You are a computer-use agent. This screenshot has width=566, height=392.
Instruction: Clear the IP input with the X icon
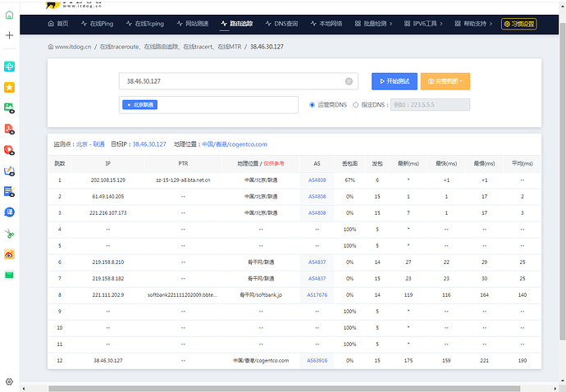tap(349, 81)
